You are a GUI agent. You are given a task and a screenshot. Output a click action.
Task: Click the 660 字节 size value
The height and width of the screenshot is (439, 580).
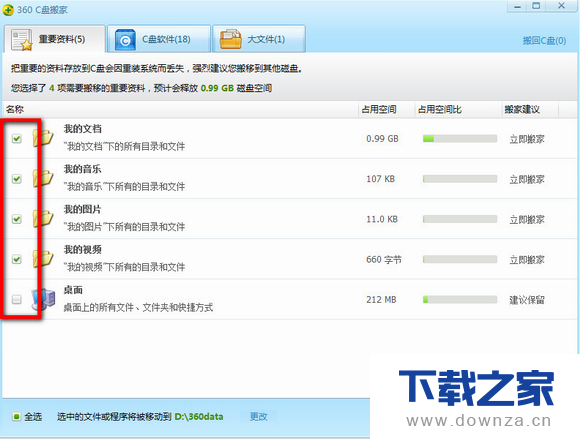[x=384, y=260]
